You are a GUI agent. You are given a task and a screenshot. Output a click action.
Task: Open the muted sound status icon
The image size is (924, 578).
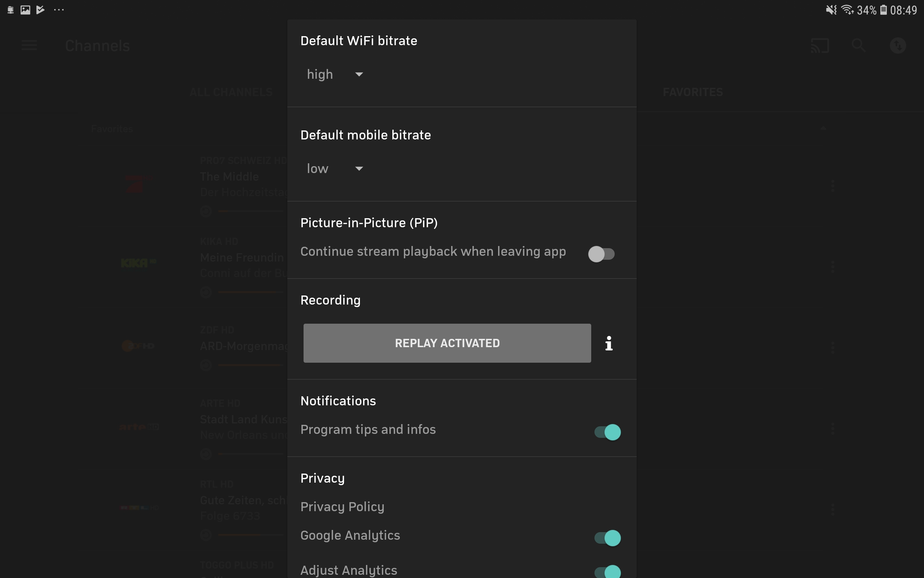[x=831, y=10]
